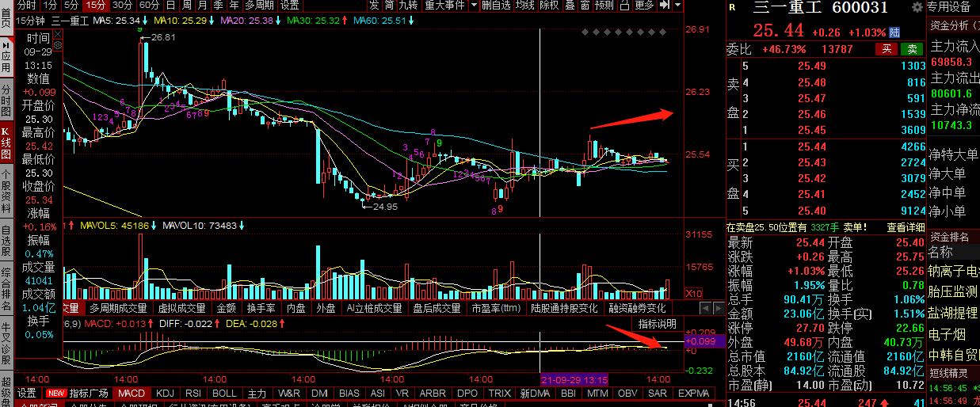Click the 凸 toolbar icon

(x=623, y=6)
